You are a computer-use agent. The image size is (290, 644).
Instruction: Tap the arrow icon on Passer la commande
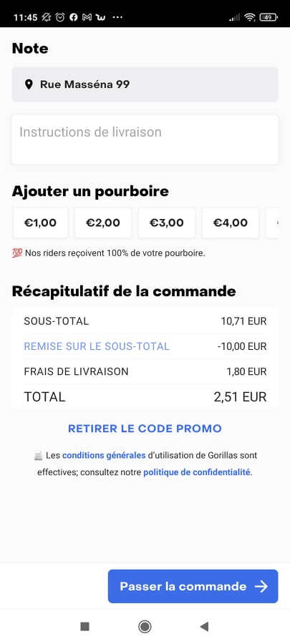pyautogui.click(x=261, y=586)
